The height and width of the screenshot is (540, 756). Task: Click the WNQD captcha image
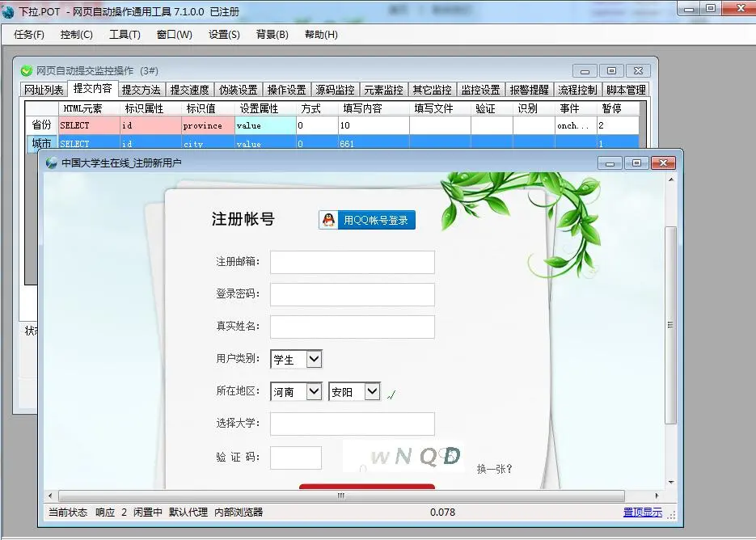(403, 456)
